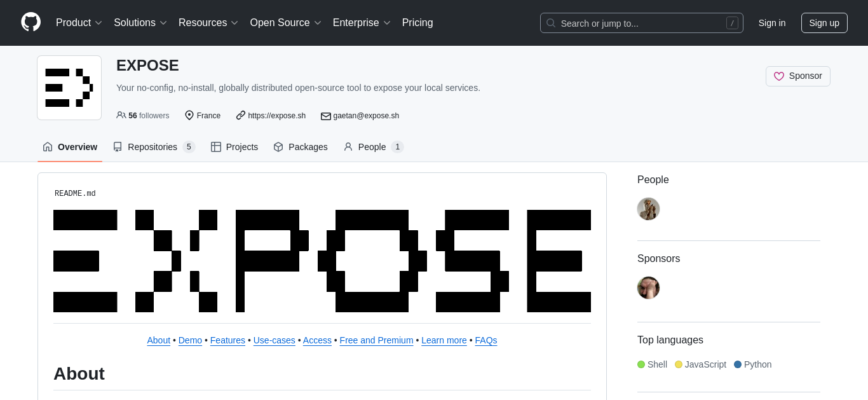Open the Pricing page

pyautogui.click(x=417, y=23)
